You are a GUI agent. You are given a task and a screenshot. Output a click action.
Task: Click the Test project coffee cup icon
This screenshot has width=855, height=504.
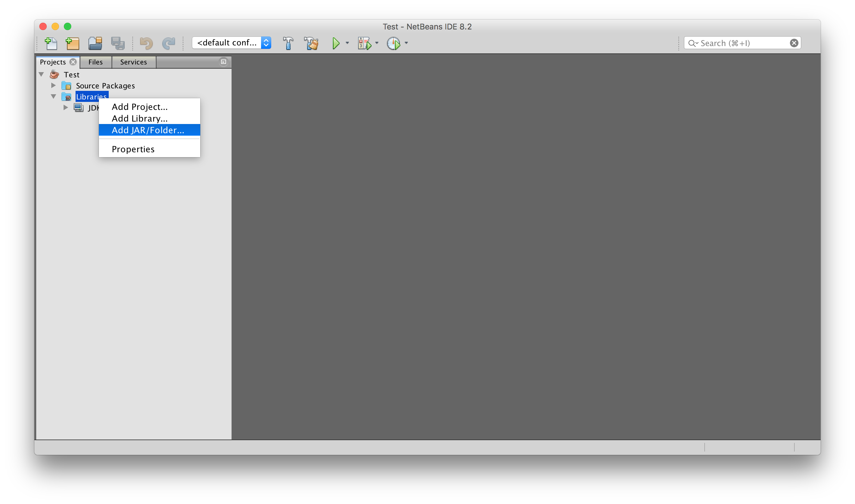tap(54, 74)
